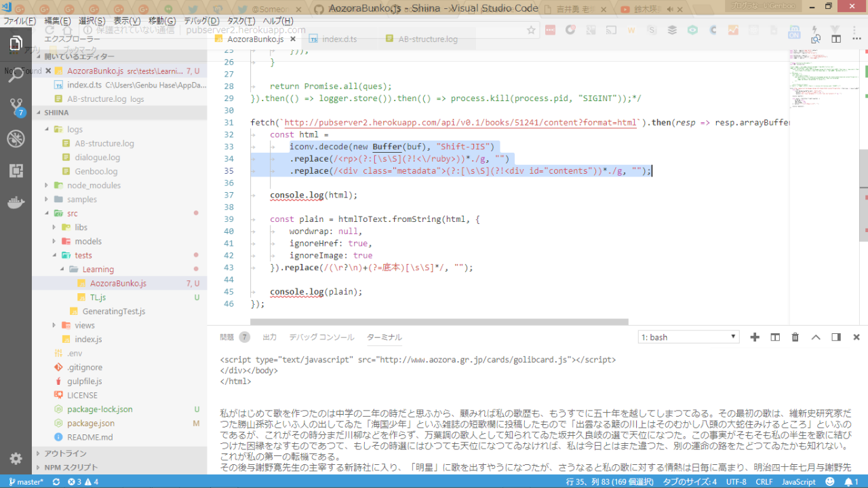868x488 pixels.
Task: Open the Search view in activity bar
Action: [16, 74]
